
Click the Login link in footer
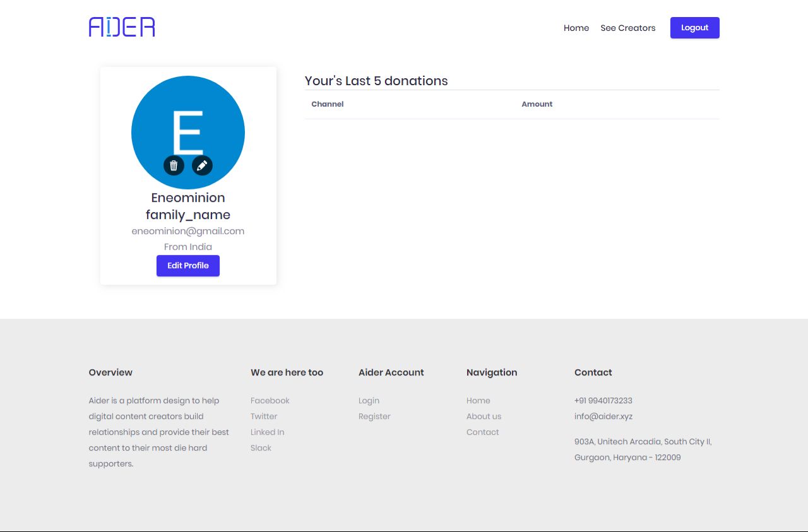pyautogui.click(x=369, y=401)
